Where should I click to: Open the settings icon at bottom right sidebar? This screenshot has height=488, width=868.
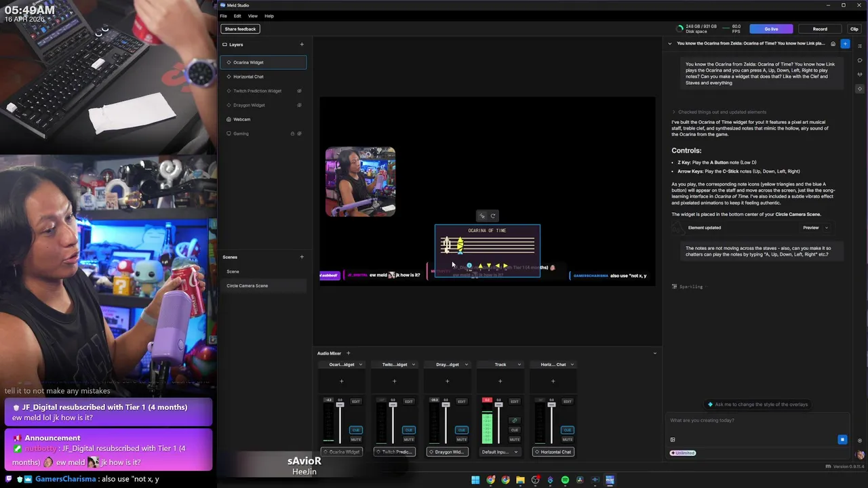click(860, 441)
